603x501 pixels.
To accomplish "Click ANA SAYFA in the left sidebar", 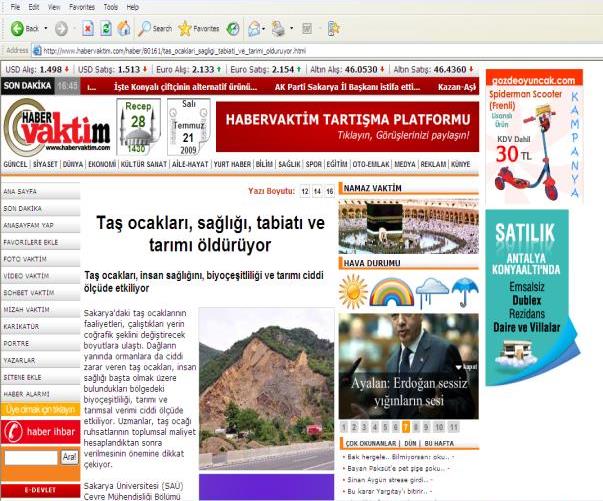I will point(40,191).
